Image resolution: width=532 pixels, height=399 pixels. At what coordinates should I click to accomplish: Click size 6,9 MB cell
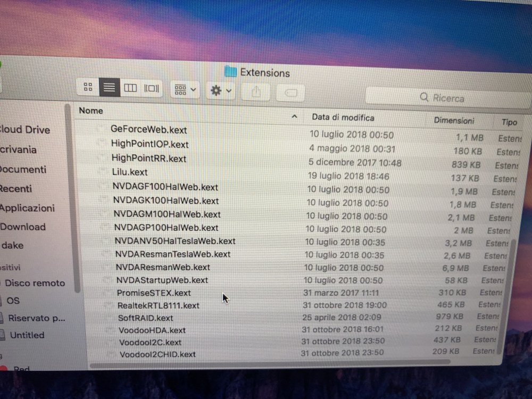(455, 268)
